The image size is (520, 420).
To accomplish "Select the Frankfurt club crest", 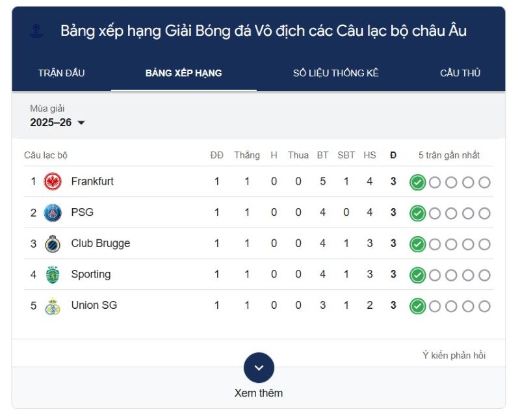I will [x=52, y=182].
